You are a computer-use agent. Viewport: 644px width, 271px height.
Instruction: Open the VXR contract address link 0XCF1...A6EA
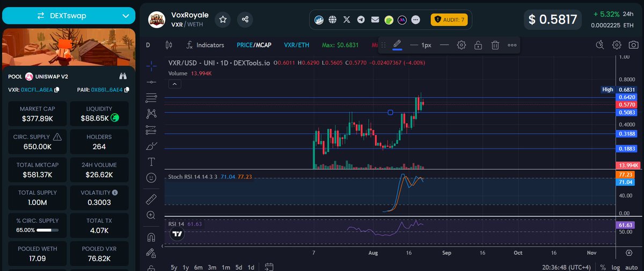(x=37, y=90)
